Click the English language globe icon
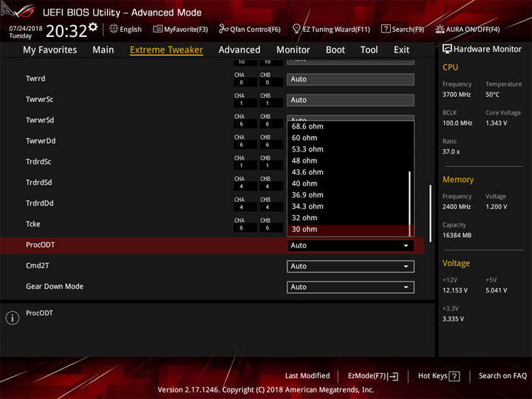This screenshot has width=532, height=399. coord(114,29)
